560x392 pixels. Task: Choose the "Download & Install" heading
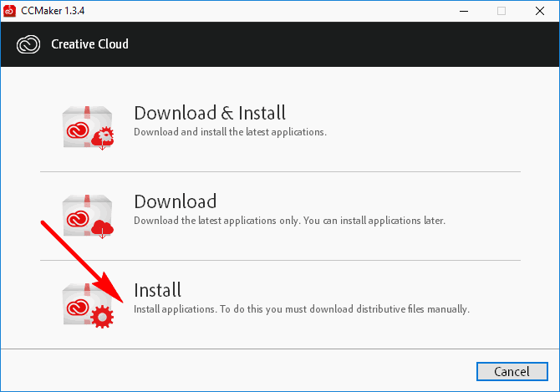pyautogui.click(x=210, y=113)
